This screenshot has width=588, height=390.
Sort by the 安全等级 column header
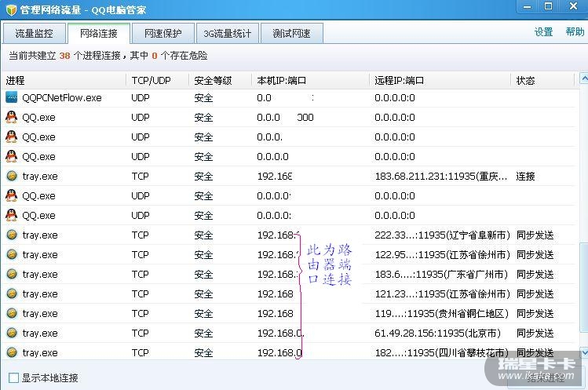(220, 80)
